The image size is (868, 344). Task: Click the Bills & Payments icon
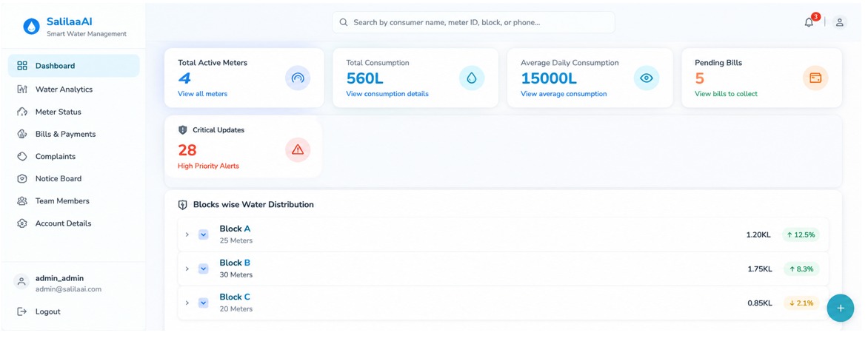click(x=22, y=134)
